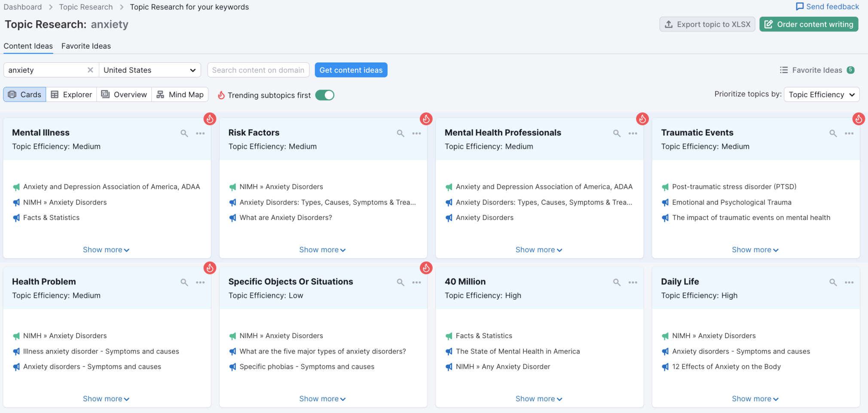
Task: Select Overview view
Action: pyautogui.click(x=124, y=95)
